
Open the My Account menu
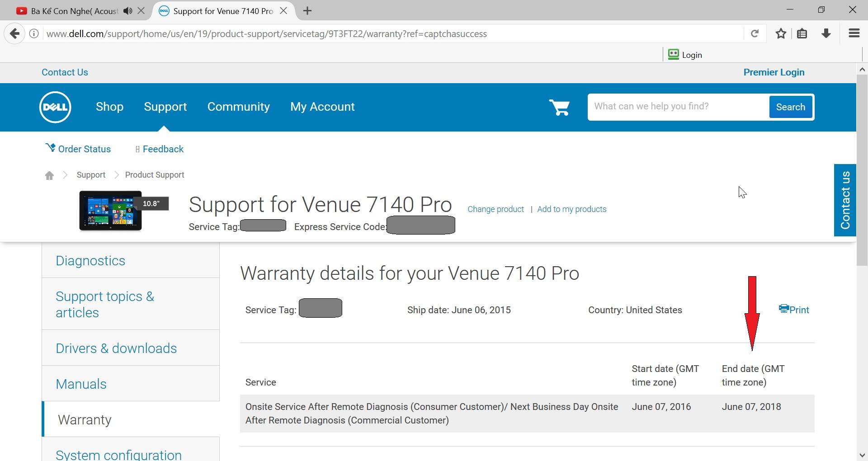322,107
